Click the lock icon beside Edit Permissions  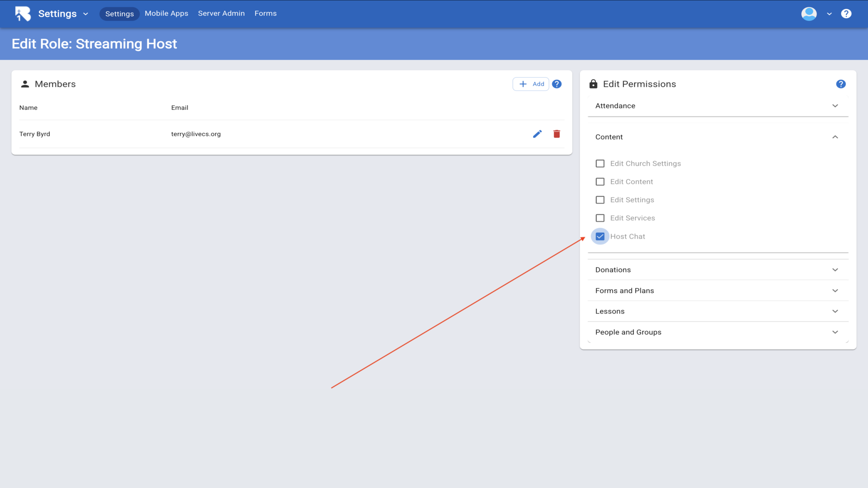tap(593, 84)
